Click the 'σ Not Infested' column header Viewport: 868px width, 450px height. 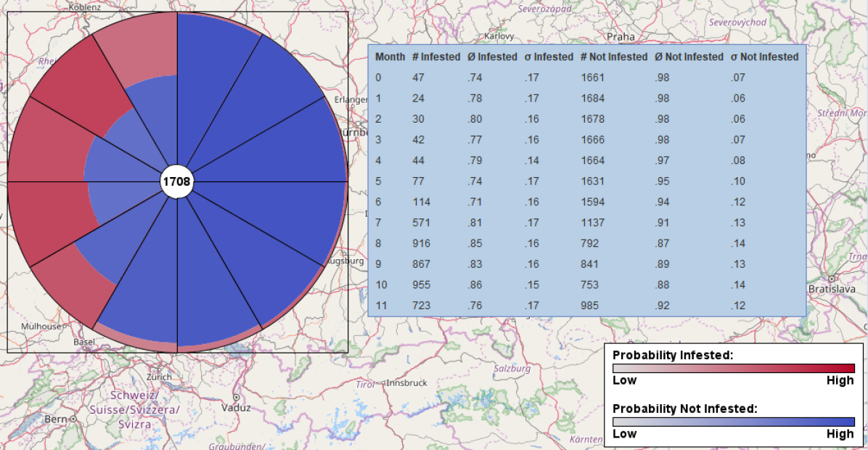[x=764, y=57]
